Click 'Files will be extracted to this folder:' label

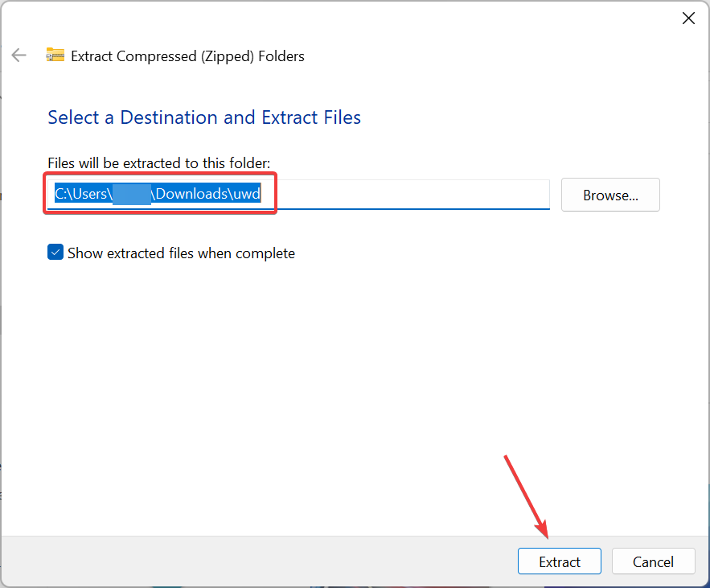click(159, 163)
